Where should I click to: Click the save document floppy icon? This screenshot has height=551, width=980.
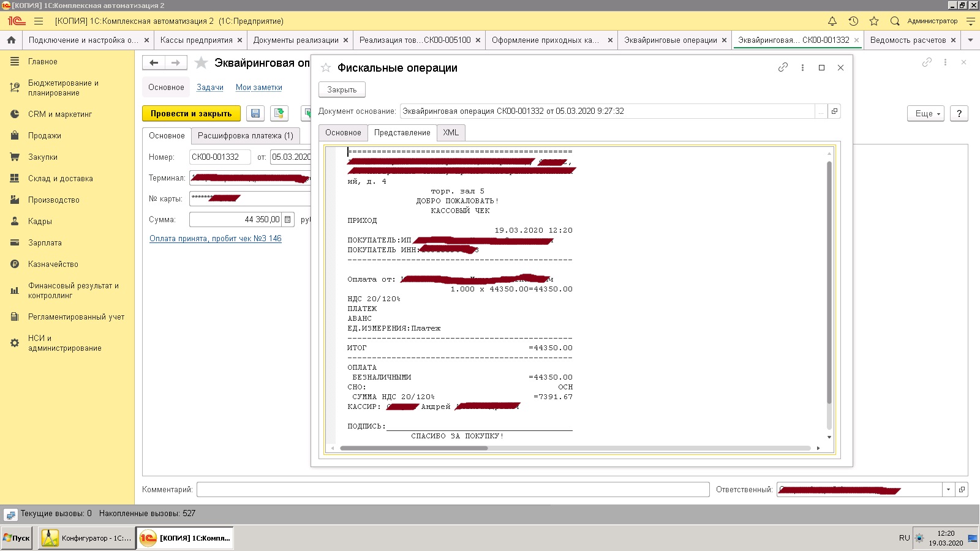255,113
